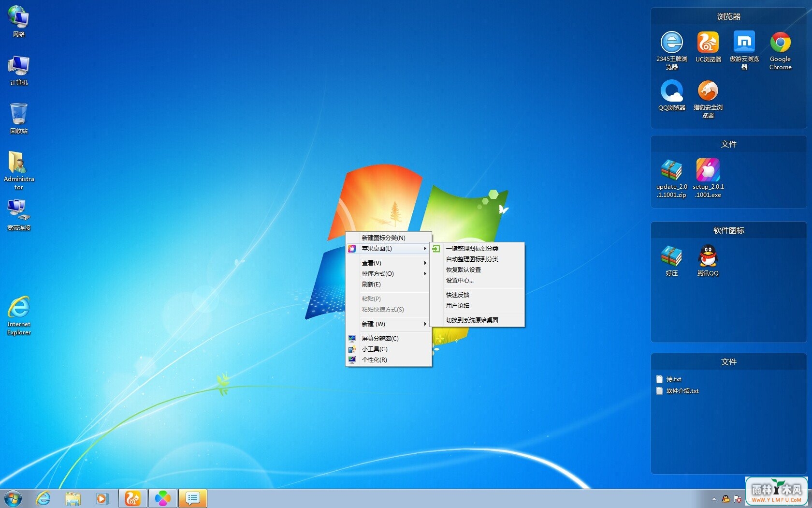
Task: Expand the 苹果桌面(L) submenu entry
Action: [389, 248]
